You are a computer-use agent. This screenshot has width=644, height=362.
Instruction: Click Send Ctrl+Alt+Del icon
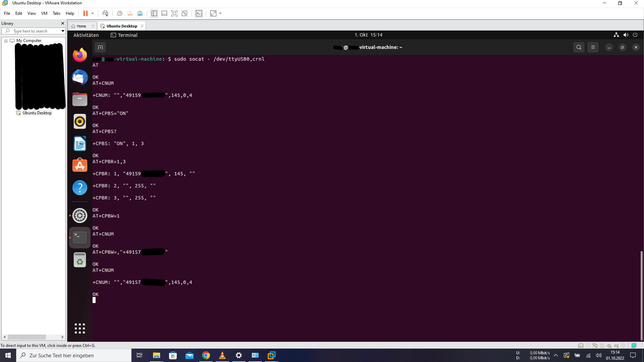[105, 13]
